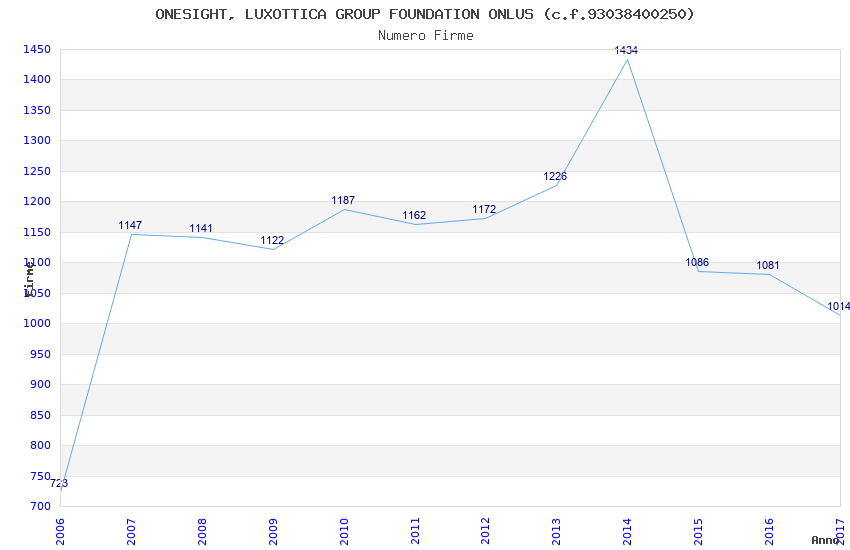The image size is (850, 550).
Task: Click the 950 y-axis tick label
Action: (40, 354)
